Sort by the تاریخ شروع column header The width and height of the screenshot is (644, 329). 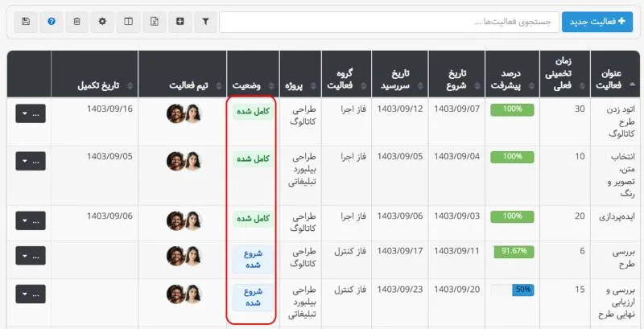(x=456, y=74)
